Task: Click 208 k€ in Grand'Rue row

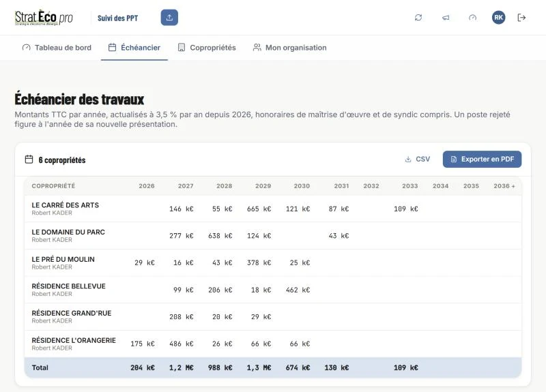Action: (x=182, y=316)
